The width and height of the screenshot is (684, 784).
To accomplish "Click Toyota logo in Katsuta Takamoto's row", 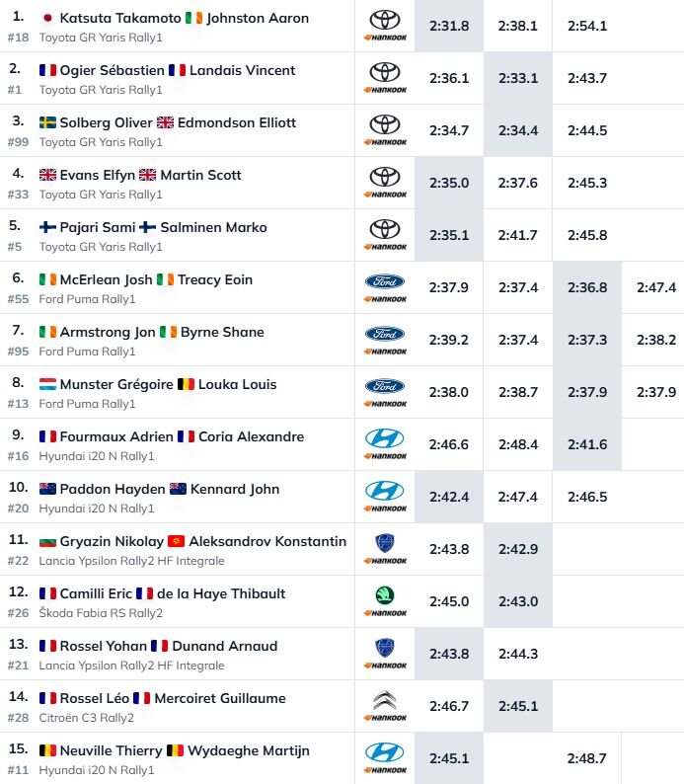I will [x=384, y=19].
